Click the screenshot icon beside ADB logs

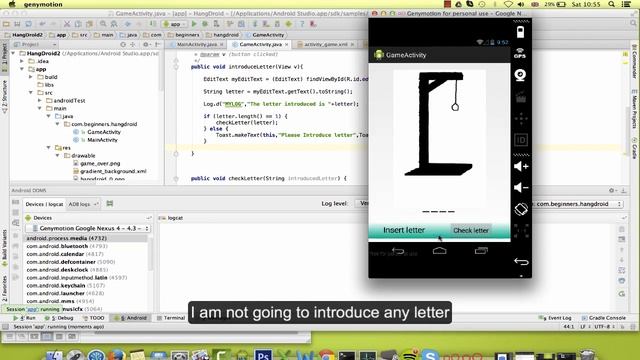(x=110, y=203)
